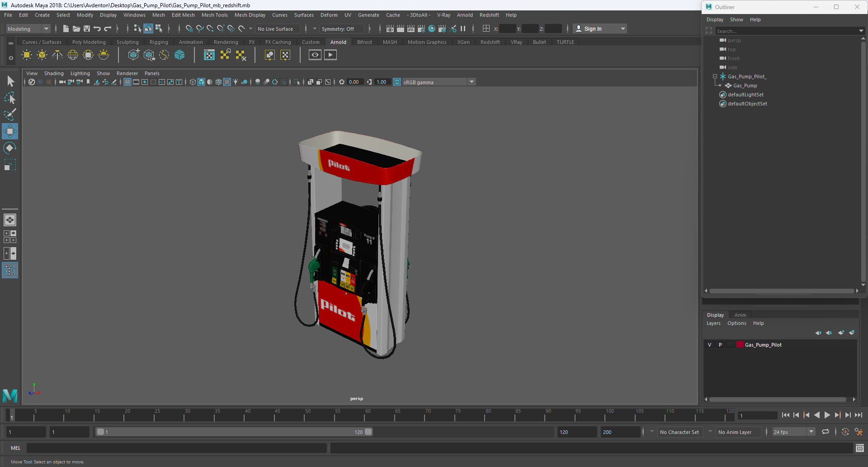868x467 pixels.
Task: Click the Open Scene folder icon
Action: (76, 29)
